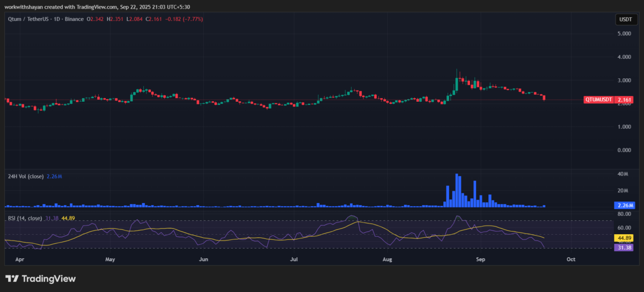Click the blue 2.26M volume axis tag

pos(625,205)
